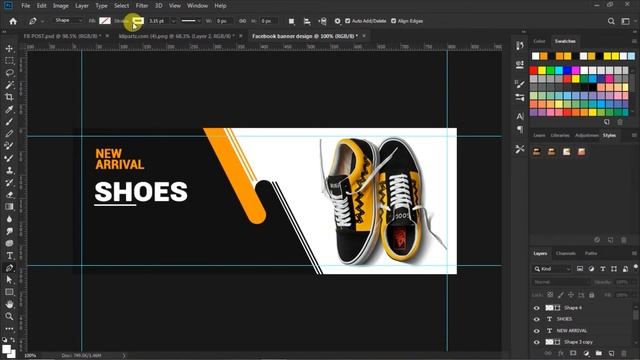Select the Lasso tool
Image resolution: width=640 pixels, height=360 pixels.
pyautogui.click(x=9, y=73)
